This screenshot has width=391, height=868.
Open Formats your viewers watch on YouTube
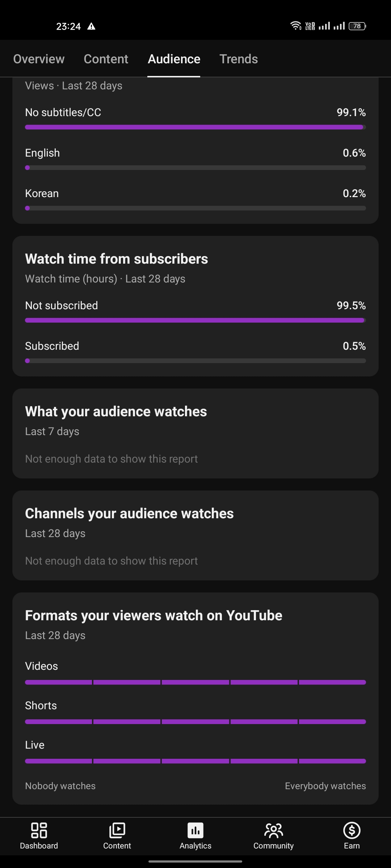coord(195,698)
